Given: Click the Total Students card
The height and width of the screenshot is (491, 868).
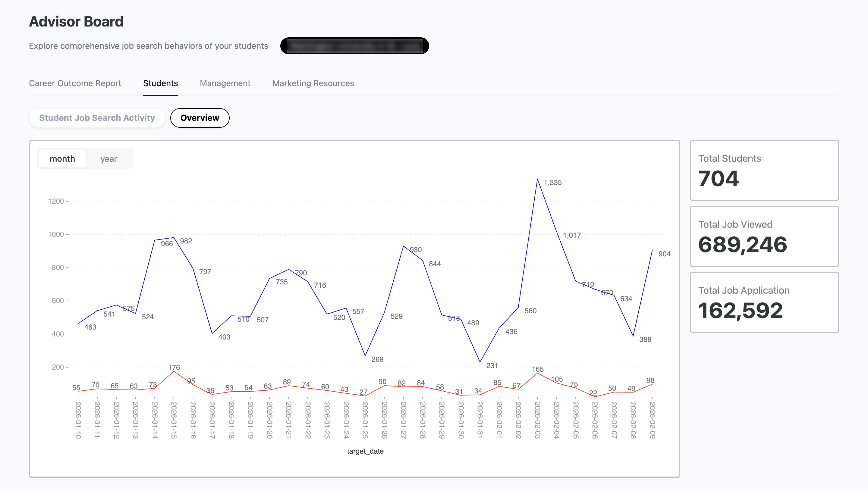Looking at the screenshot, I should pyautogui.click(x=764, y=170).
